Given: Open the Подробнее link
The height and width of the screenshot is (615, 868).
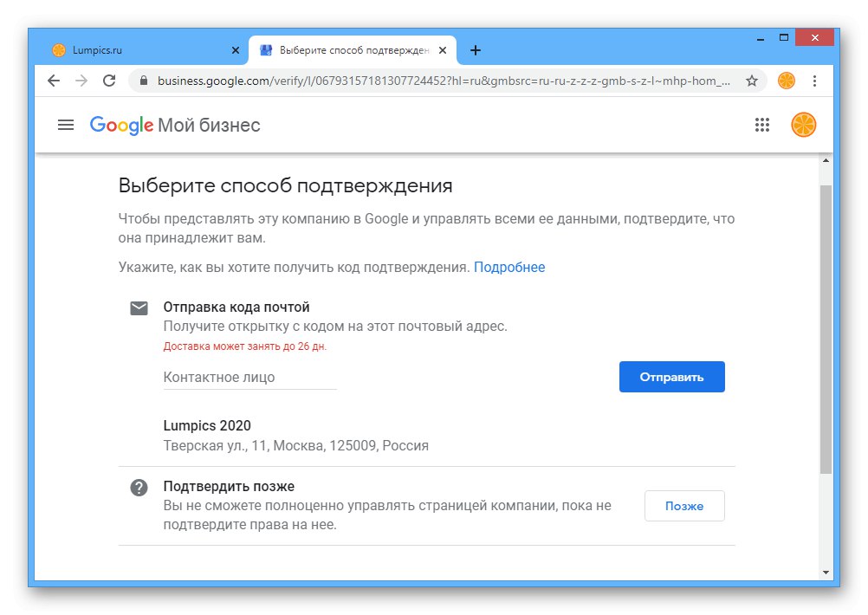Looking at the screenshot, I should coord(509,267).
